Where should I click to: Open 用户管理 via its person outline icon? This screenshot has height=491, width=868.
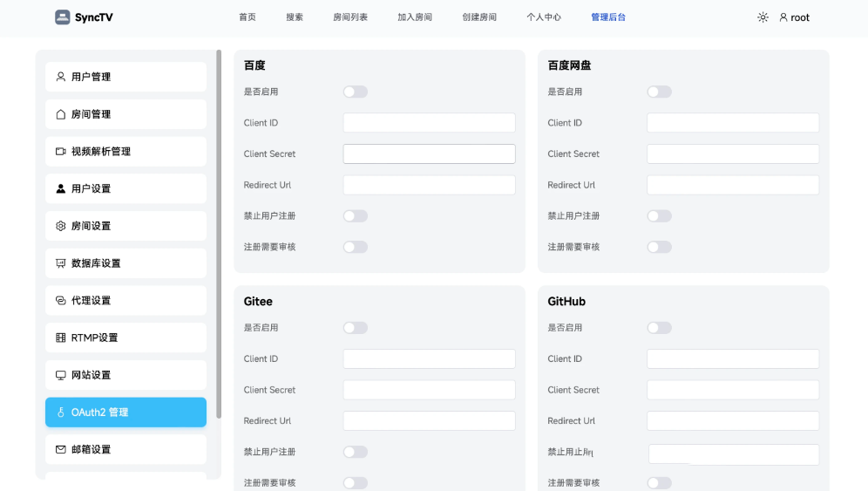(x=61, y=77)
